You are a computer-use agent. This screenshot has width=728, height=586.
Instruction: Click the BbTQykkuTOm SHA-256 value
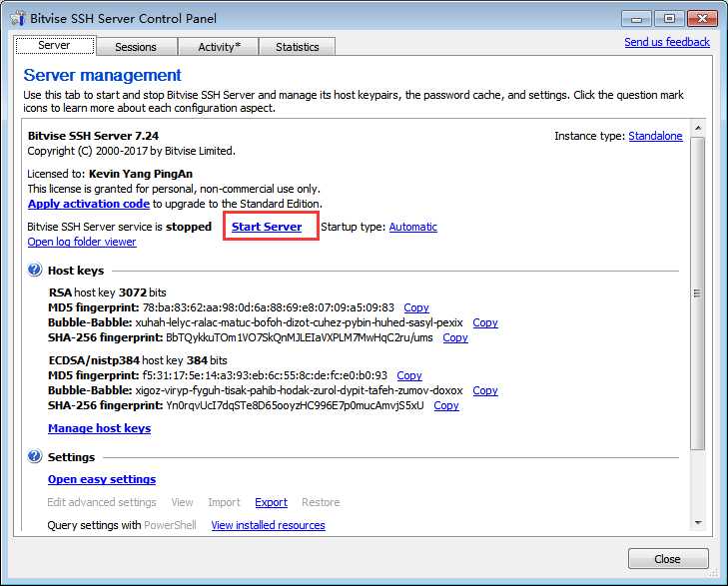pos(299,337)
